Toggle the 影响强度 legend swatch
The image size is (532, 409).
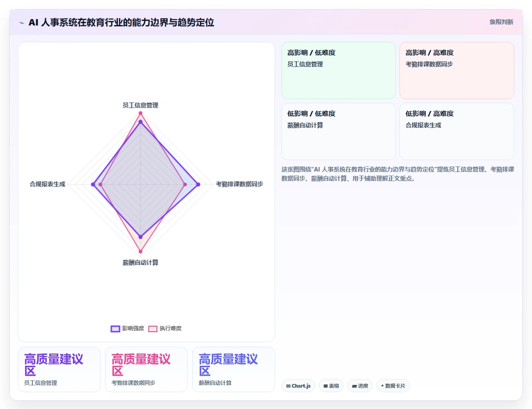click(115, 328)
